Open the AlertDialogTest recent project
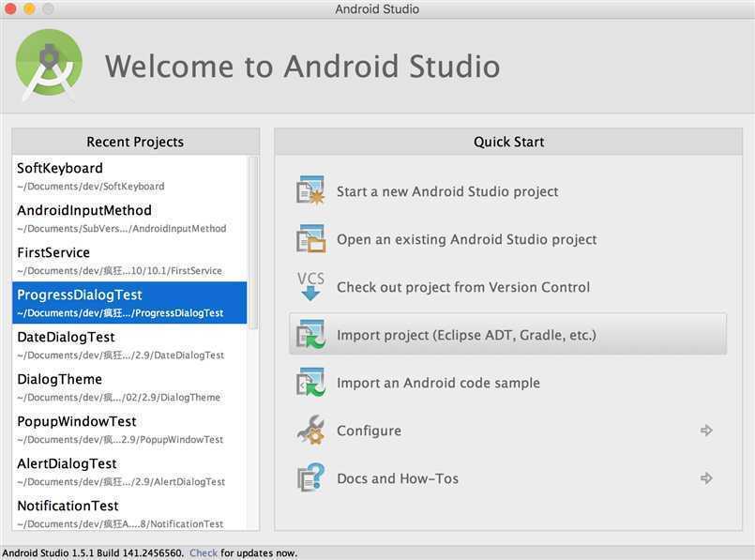 pos(130,472)
